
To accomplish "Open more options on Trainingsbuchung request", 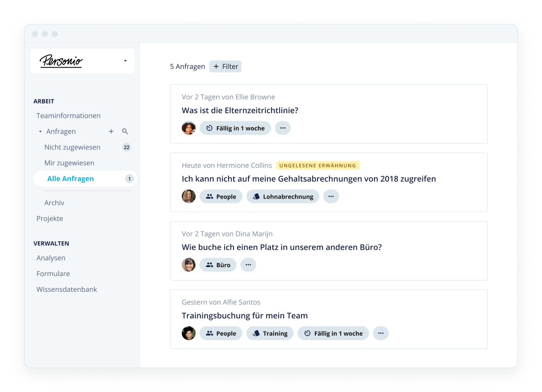I will [x=381, y=333].
